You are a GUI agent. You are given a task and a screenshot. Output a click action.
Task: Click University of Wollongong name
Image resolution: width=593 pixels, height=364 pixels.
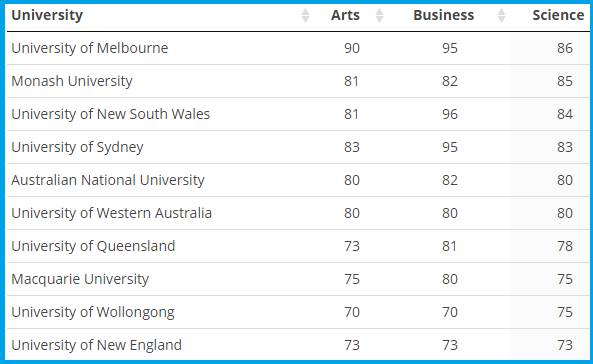93,312
